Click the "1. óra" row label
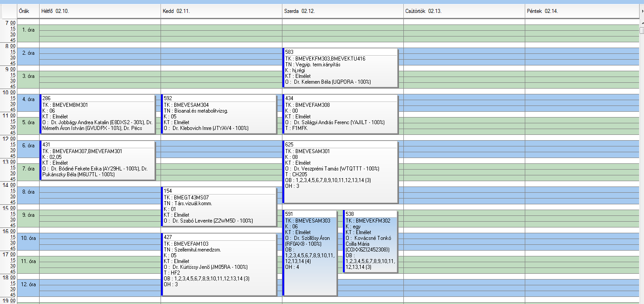Screen dimensions: 644x304 point(28,30)
